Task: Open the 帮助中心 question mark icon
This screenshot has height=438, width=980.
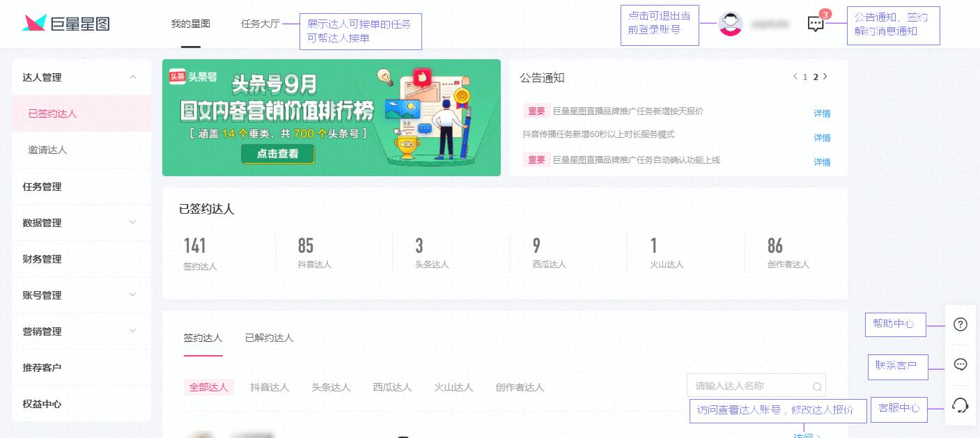Action: 960,324
